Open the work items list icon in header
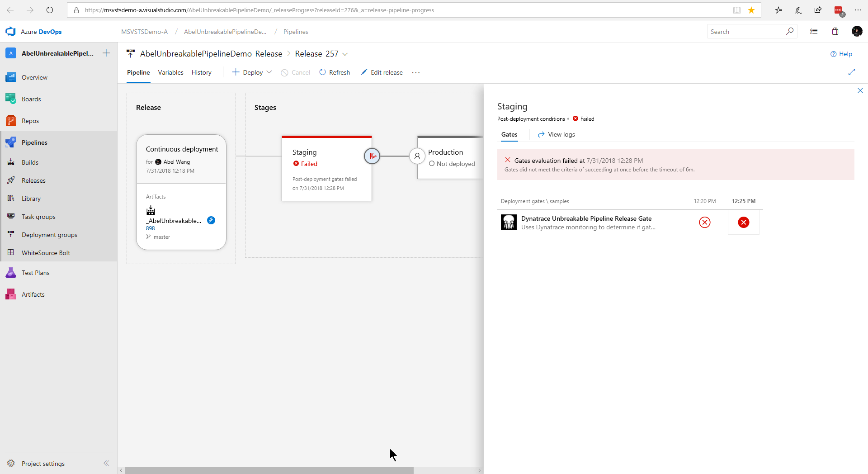The height and width of the screenshot is (474, 868). tap(814, 31)
